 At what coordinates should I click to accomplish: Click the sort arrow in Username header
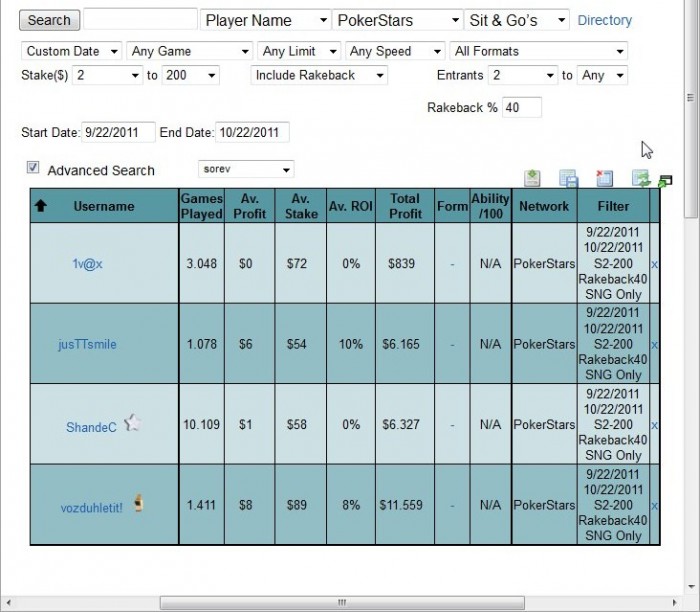(41, 206)
